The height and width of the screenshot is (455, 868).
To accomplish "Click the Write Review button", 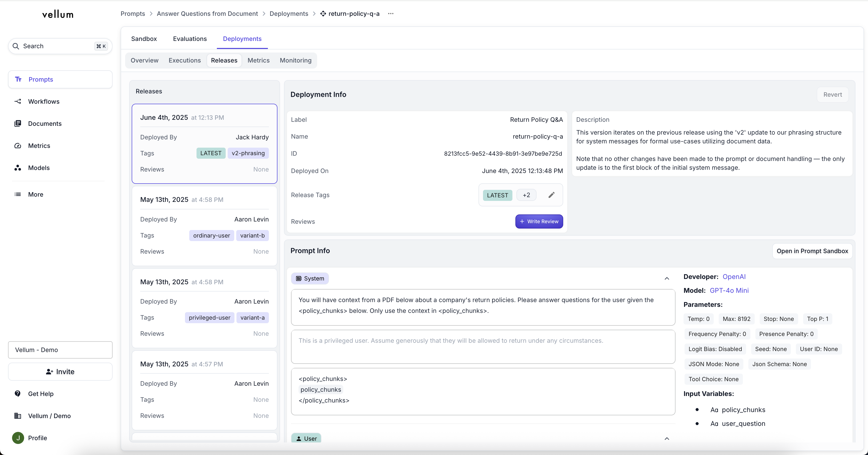I will (539, 222).
